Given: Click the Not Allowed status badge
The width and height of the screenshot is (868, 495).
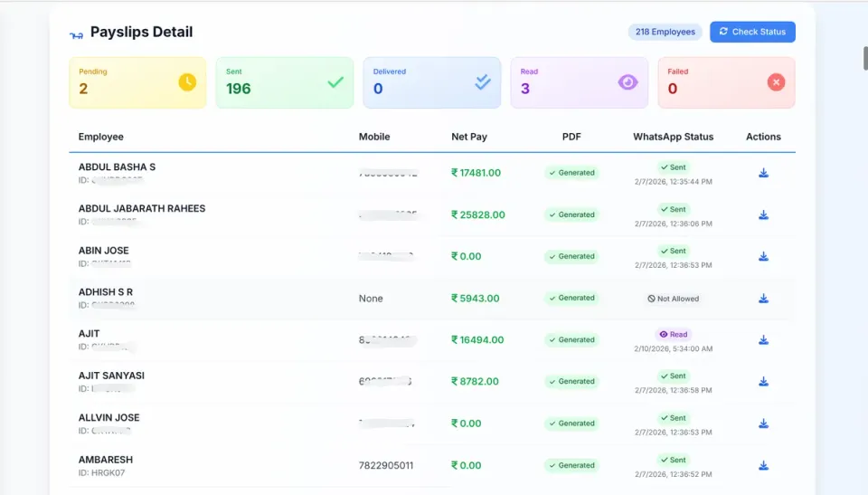Looking at the screenshot, I should click(x=673, y=299).
